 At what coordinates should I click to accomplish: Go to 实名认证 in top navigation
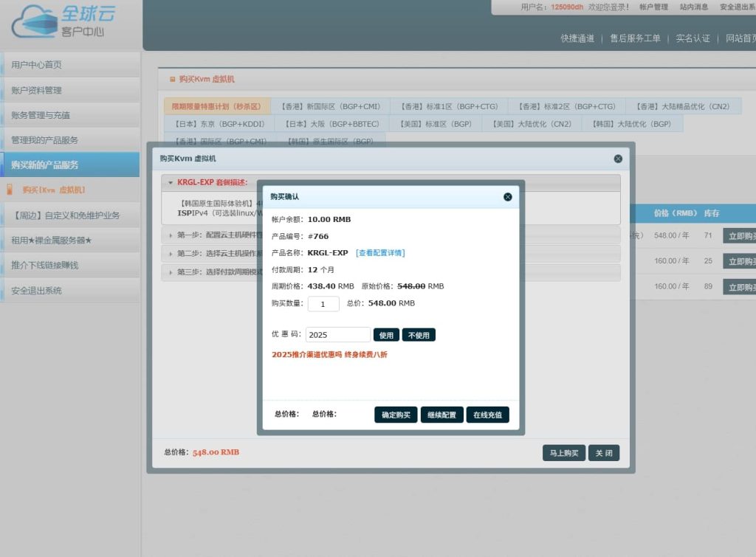[693, 38]
